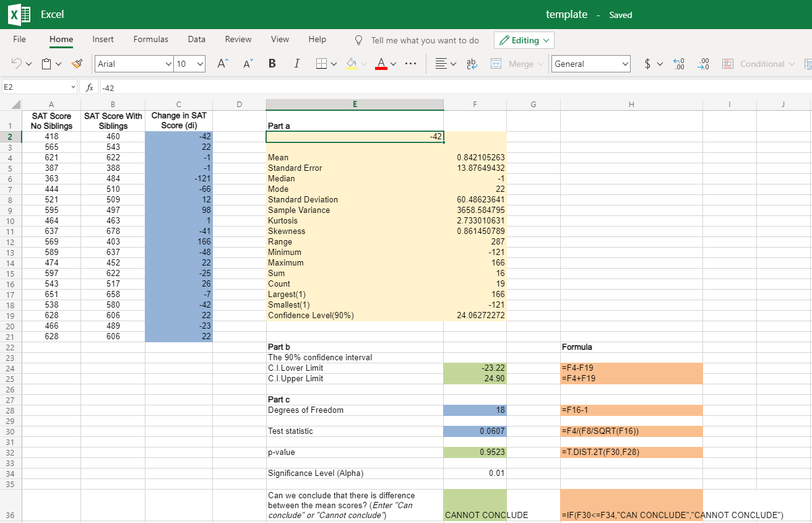The width and height of the screenshot is (812, 523).
Task: Toggle bold formatting
Action: 272,63
